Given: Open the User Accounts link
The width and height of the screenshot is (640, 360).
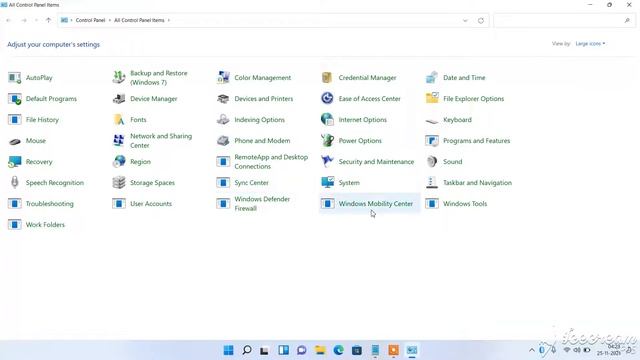Looking at the screenshot, I should click(151, 204).
